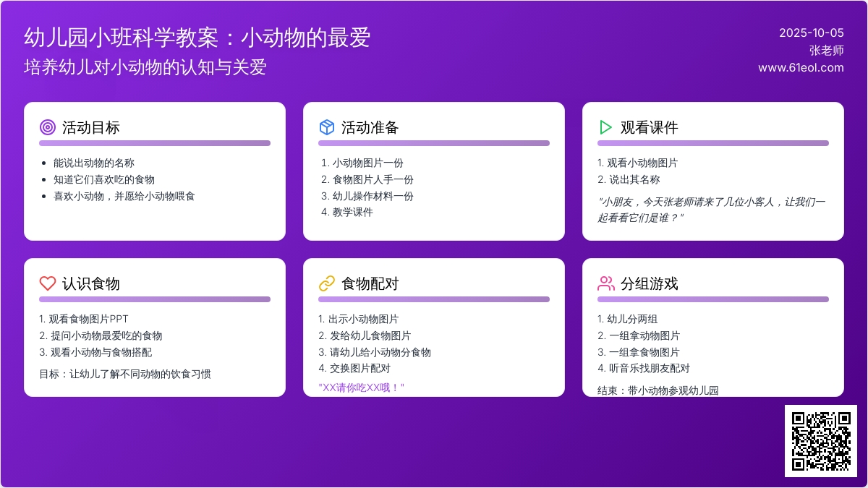Image resolution: width=868 pixels, height=488 pixels.
Task: Select the bullet 知道它们喜欢吃的食物
Action: (x=103, y=179)
